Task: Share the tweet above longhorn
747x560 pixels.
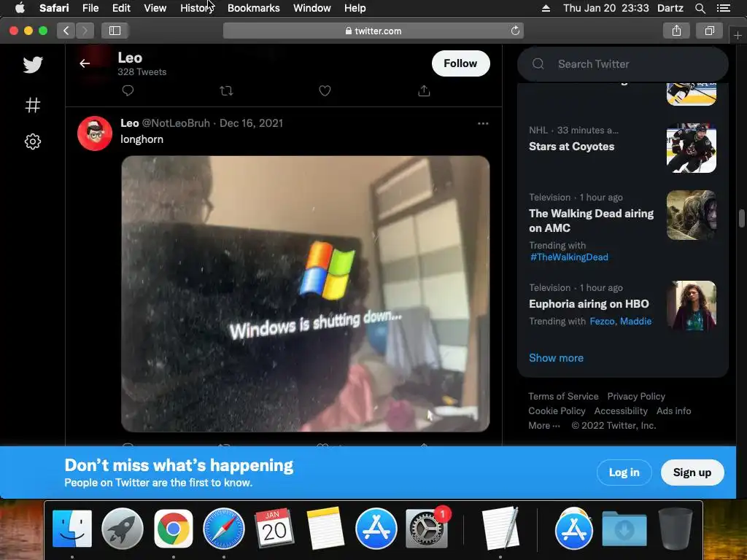Action: pyautogui.click(x=424, y=90)
